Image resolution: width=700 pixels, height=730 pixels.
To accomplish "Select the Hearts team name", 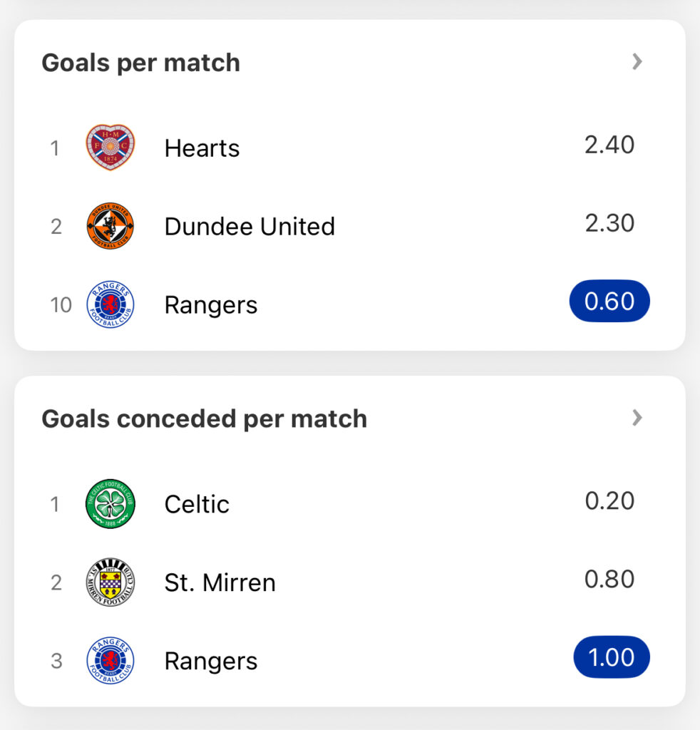I will click(x=202, y=148).
